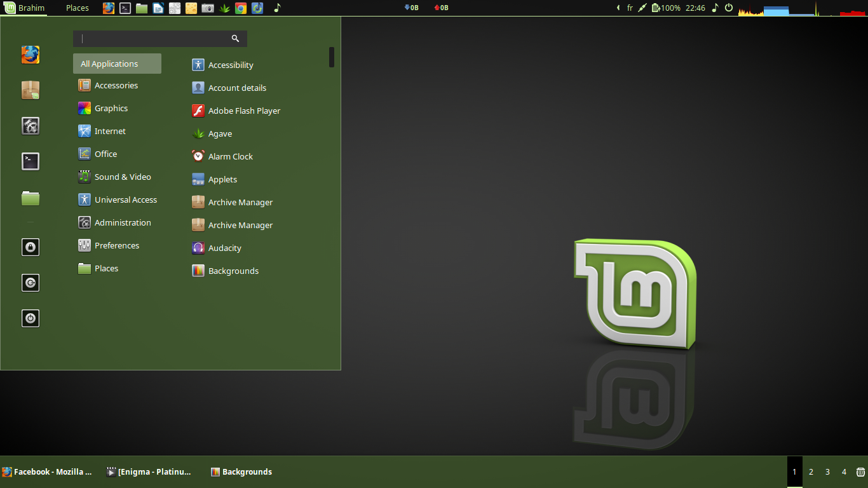Switch to workspace 2
868x488 pixels.
click(x=811, y=472)
